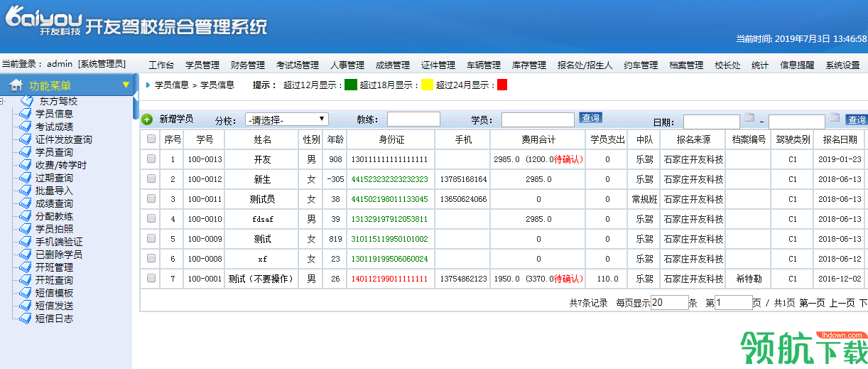Viewport: 868px width, 369px height.
Task: Click the book icon beside 考试成绩
Action: (26, 127)
